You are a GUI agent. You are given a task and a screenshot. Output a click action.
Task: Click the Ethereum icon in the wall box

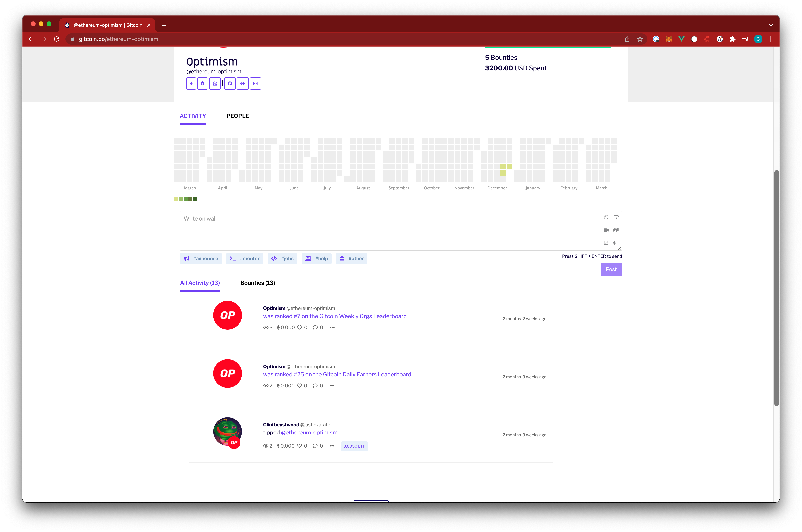(x=614, y=243)
